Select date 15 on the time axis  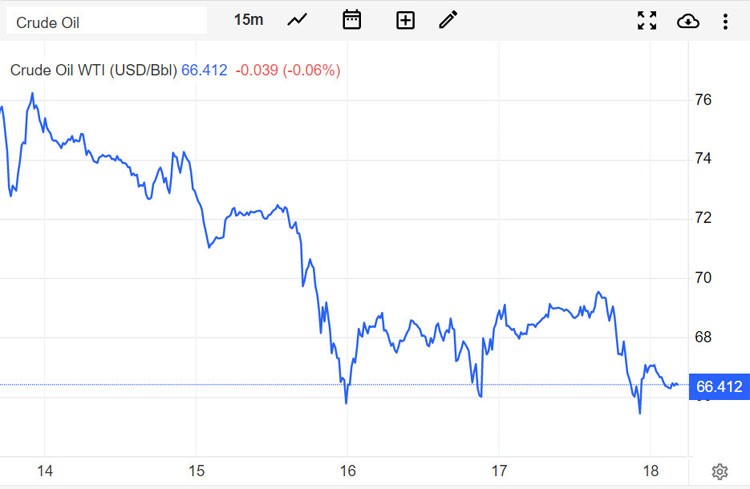pyautogui.click(x=195, y=471)
